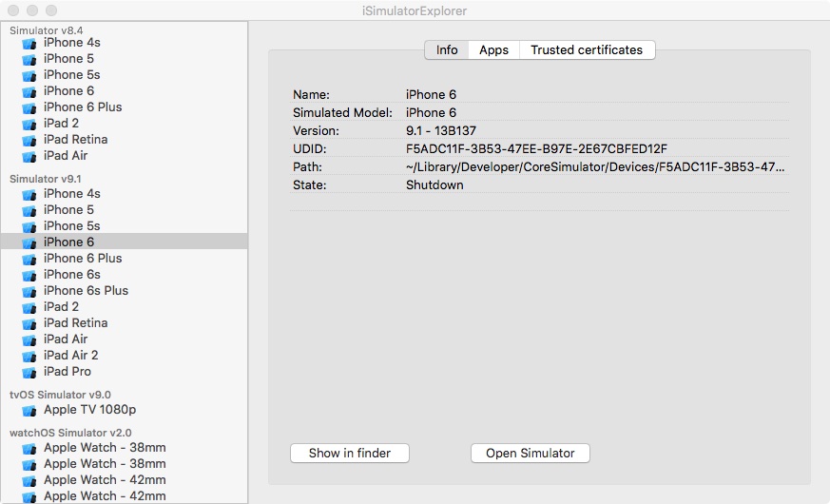Click the iPhone 5 icon under Simulator v9.1
This screenshot has width=830, height=504.
coord(29,211)
